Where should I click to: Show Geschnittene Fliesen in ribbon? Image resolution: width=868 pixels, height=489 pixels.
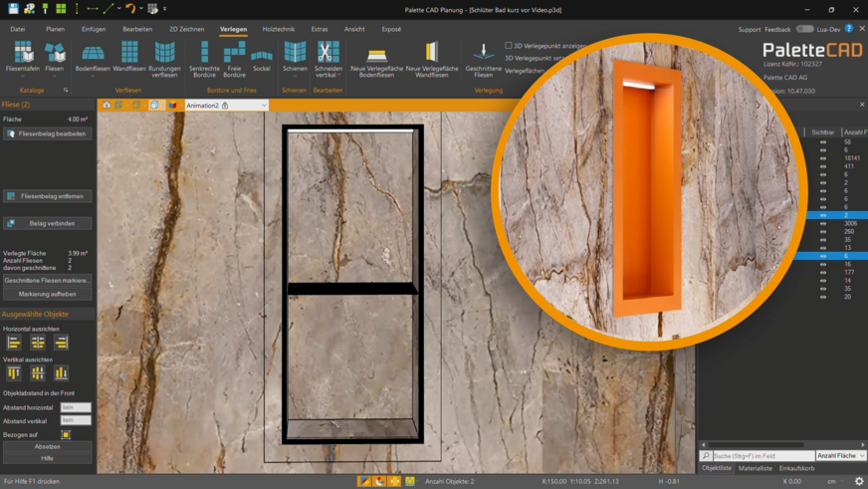483,59
